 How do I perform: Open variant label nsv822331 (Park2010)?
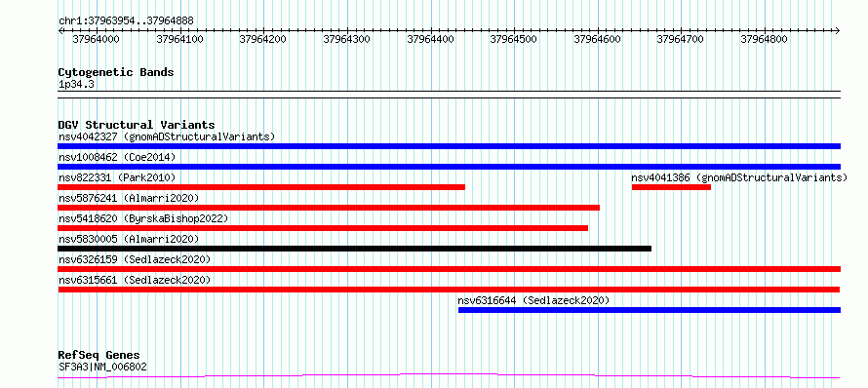tap(117, 177)
